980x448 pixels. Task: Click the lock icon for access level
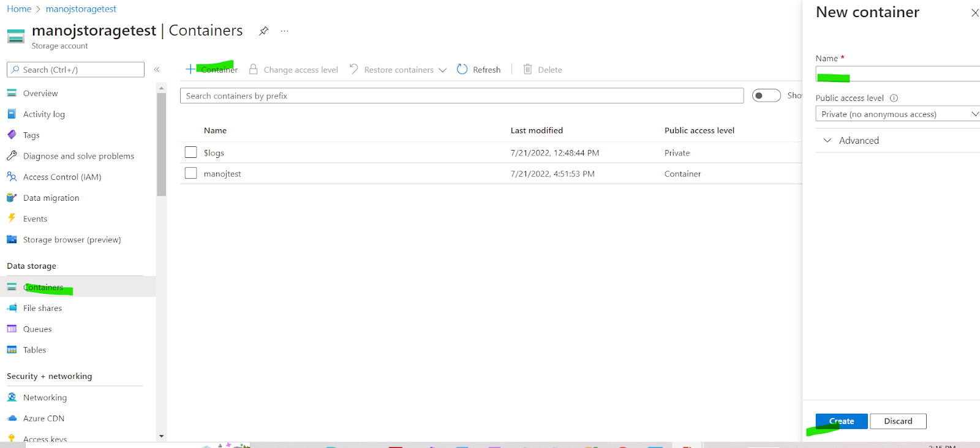pyautogui.click(x=254, y=69)
